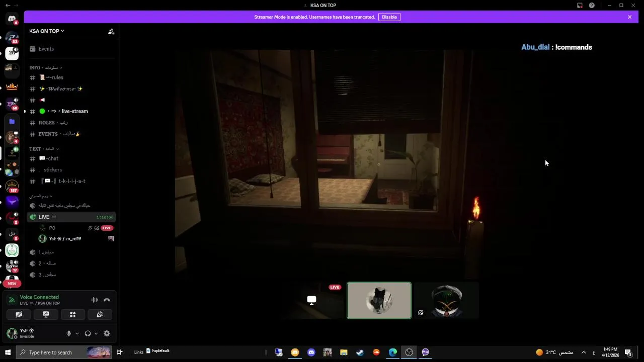Disconnect from voice with hang-up icon
Image resolution: width=644 pixels, height=362 pixels.
pos(107,300)
